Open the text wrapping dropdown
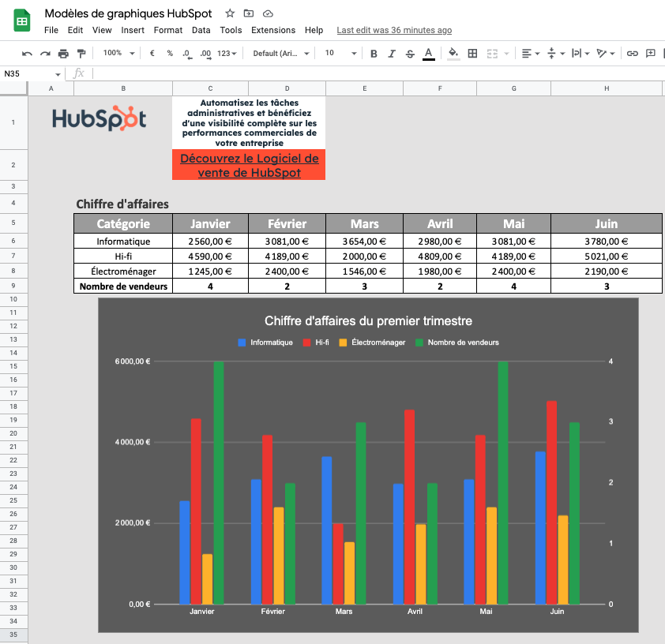Image resolution: width=665 pixels, height=644 pixels. (x=580, y=54)
